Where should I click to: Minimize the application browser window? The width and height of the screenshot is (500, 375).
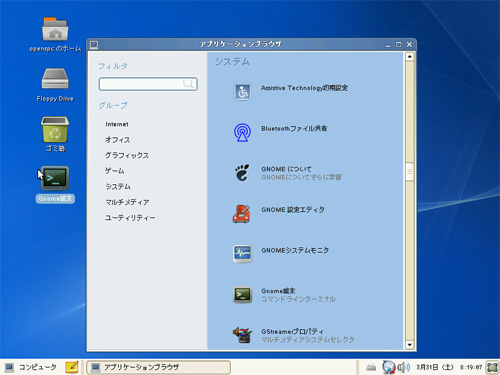pyautogui.click(x=388, y=45)
